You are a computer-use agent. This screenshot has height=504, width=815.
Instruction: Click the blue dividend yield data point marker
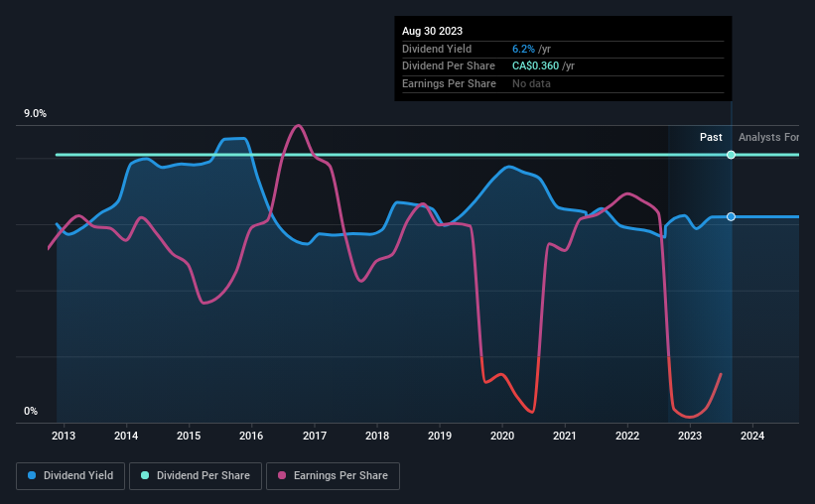(731, 216)
